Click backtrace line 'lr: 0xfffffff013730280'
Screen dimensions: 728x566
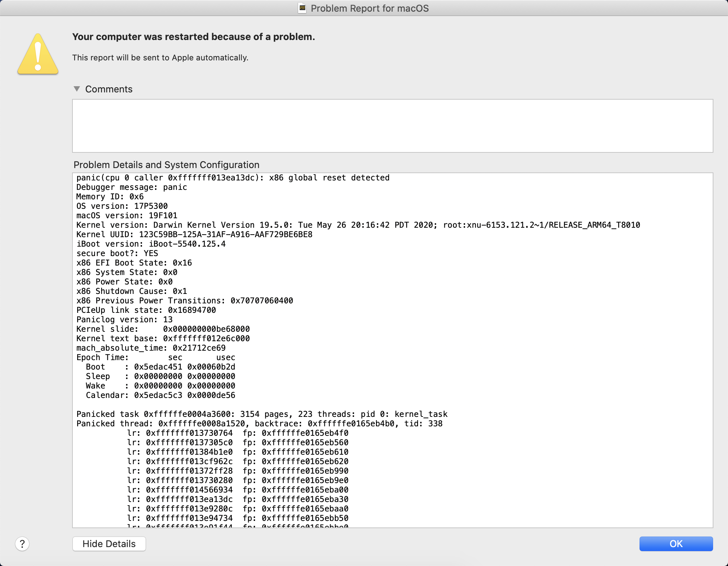[x=238, y=481]
